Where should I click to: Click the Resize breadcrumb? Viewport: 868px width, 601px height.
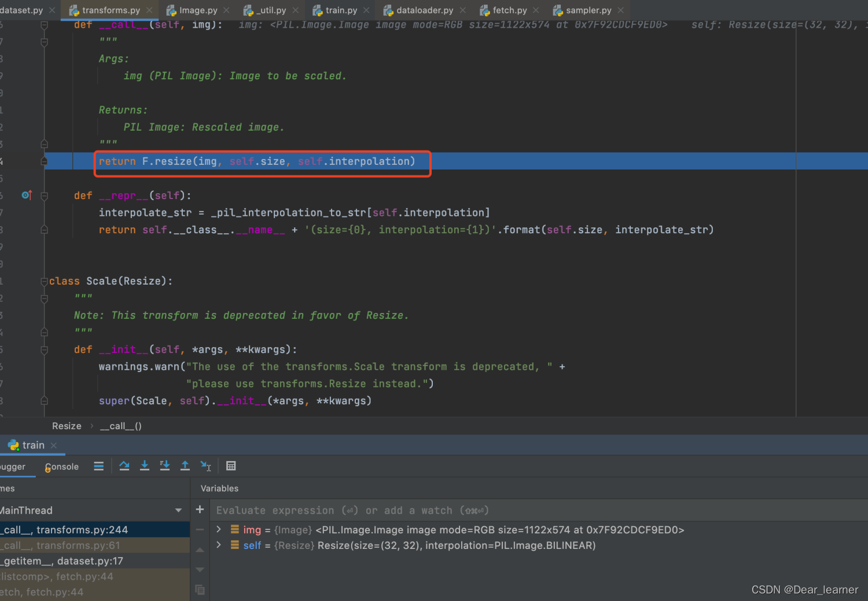point(67,426)
